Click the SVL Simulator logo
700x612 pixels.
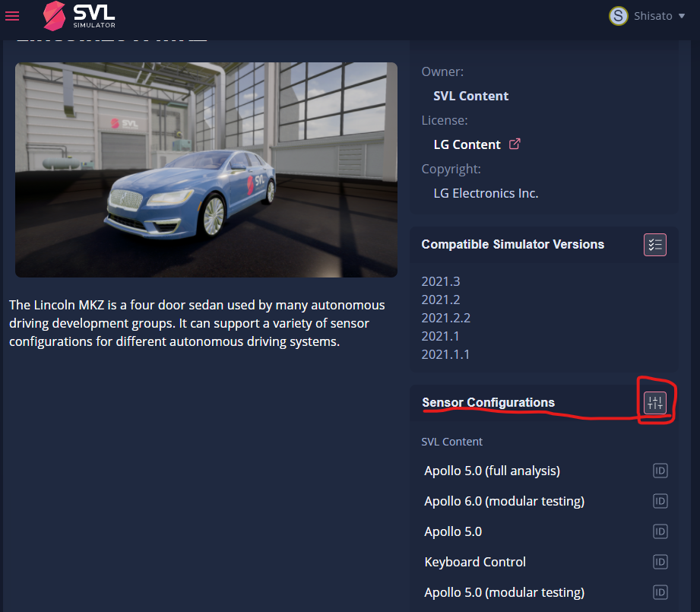tap(78, 15)
